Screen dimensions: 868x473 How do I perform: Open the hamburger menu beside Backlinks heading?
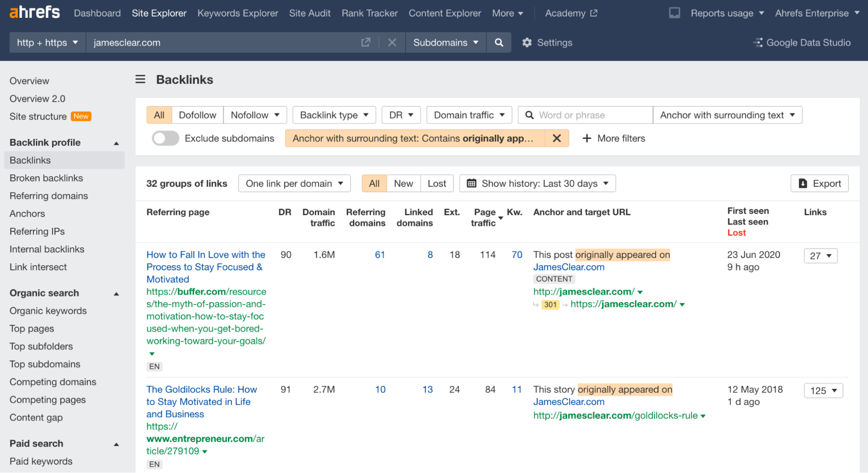[140, 79]
